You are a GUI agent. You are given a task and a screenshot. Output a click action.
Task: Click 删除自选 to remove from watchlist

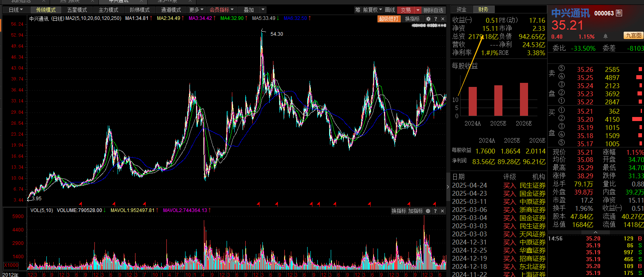pyautogui.click(x=433, y=10)
